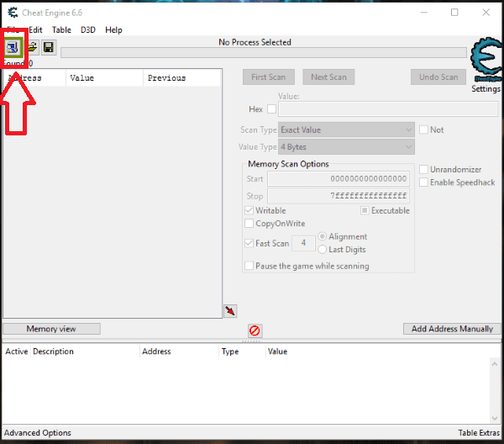Click the address table Value column header
The width and height of the screenshot is (504, 444).
[x=277, y=351]
